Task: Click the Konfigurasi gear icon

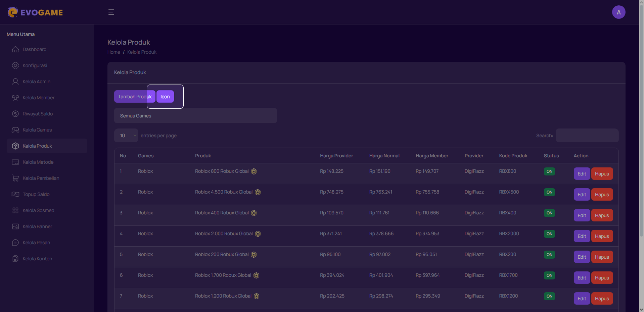Action: (15, 65)
